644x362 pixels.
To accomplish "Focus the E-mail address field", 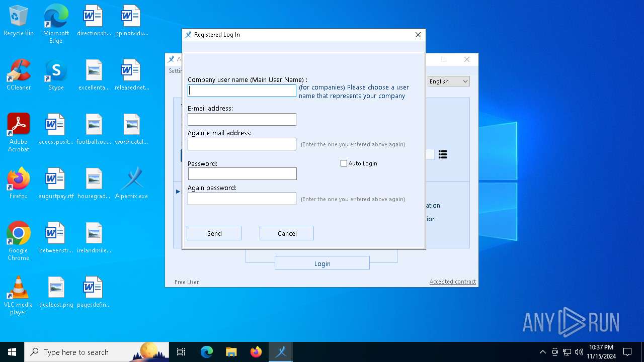I will point(242,119).
